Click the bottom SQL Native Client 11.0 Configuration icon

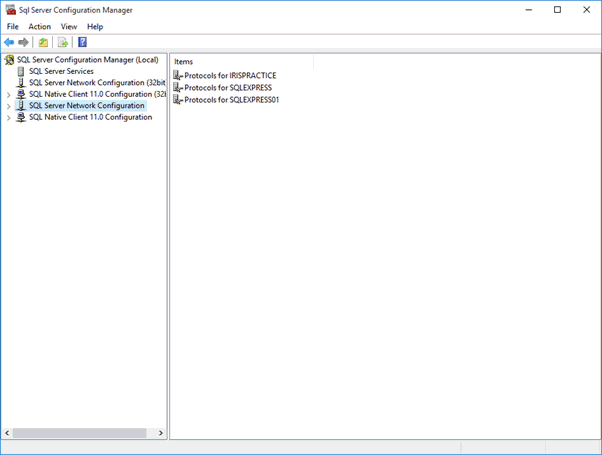[x=21, y=117]
